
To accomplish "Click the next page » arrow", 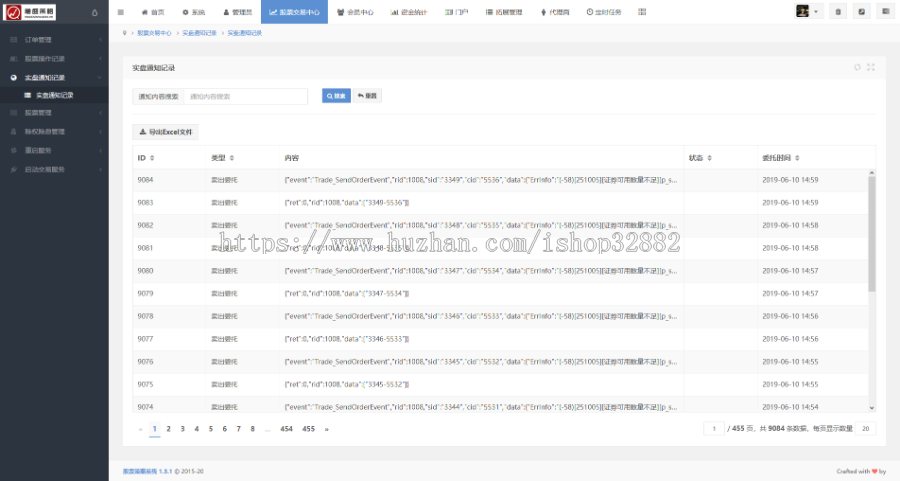I will (327, 429).
